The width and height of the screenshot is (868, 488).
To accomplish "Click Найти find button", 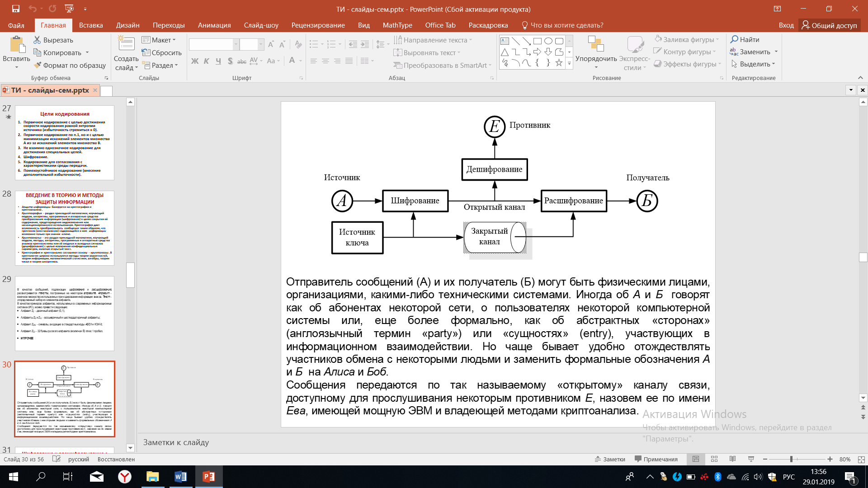I will point(745,39).
